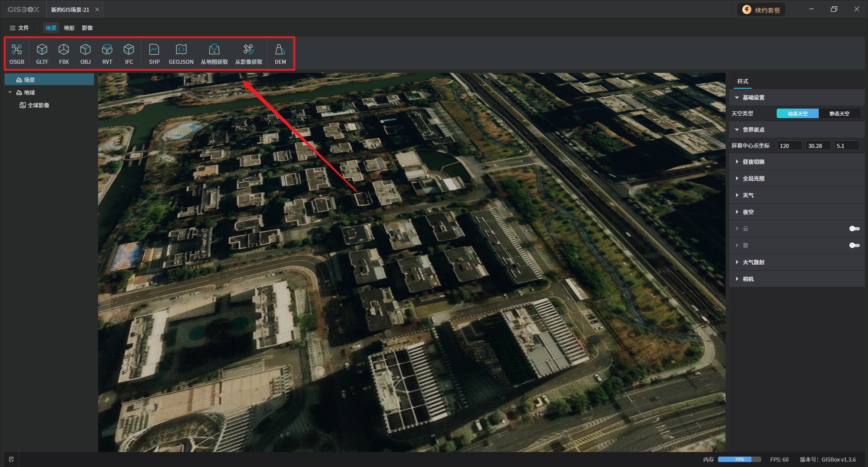Click the 续约套餐 button
This screenshot has height=467, width=868.
tap(762, 10)
